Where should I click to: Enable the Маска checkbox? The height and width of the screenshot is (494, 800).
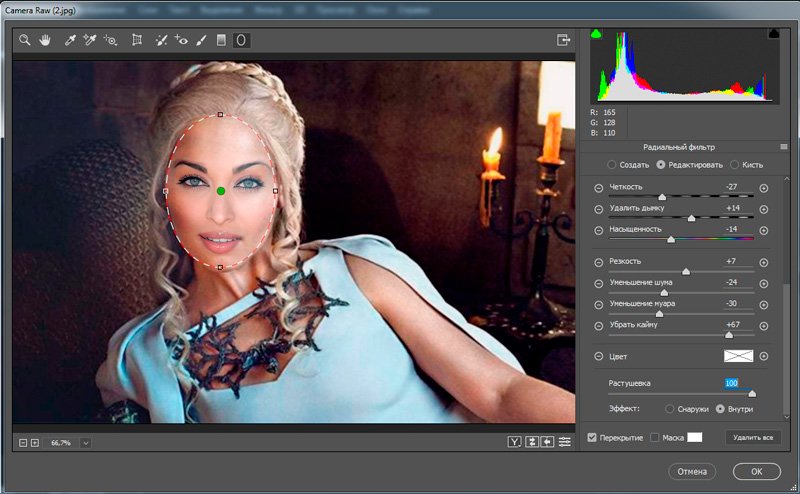[655, 437]
